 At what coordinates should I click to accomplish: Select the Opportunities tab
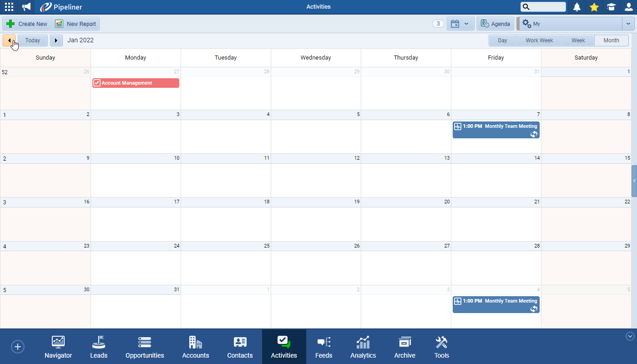tap(144, 346)
